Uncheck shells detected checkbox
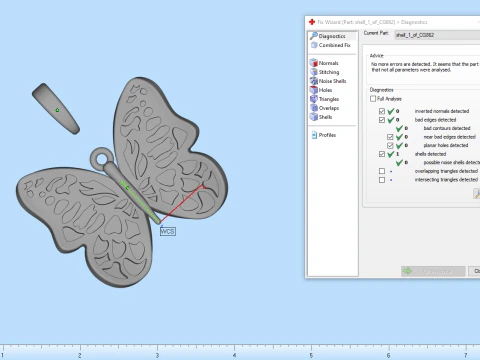The height and width of the screenshot is (360, 480). (382, 154)
